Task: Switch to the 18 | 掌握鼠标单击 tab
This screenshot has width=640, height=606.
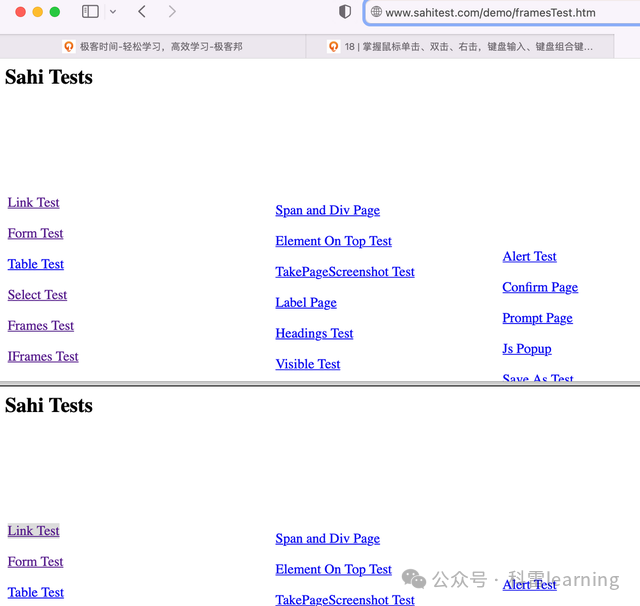Action: [x=460, y=47]
